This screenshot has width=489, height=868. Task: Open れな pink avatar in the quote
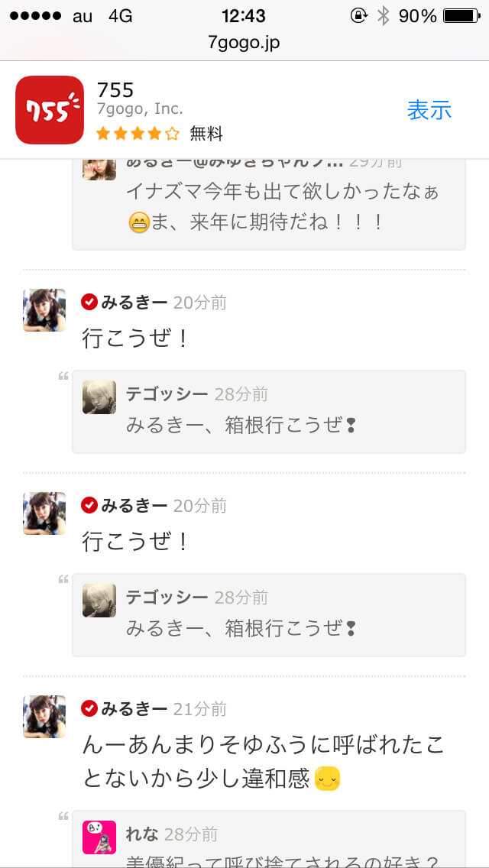pos(99,837)
